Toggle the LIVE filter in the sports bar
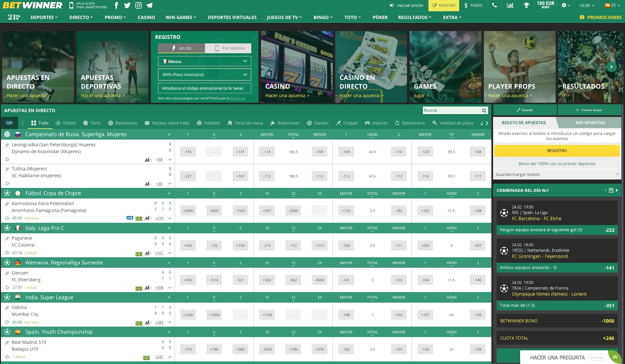 9,123
